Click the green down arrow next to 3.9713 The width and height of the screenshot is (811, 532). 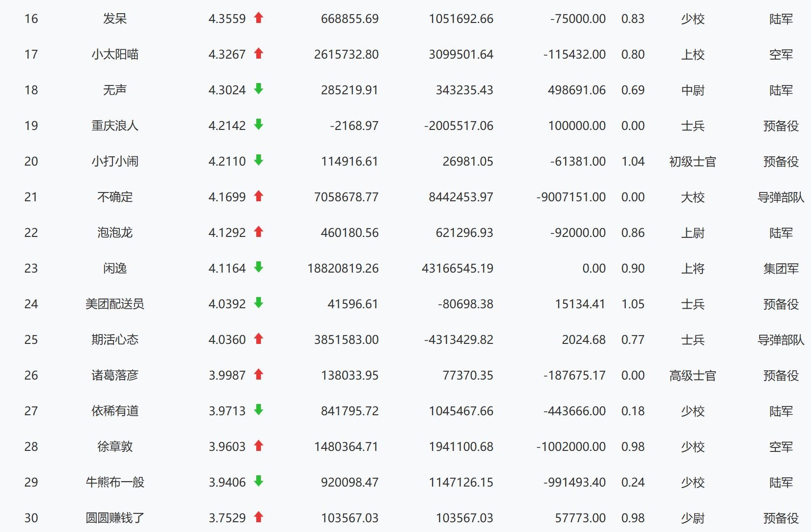tap(259, 410)
